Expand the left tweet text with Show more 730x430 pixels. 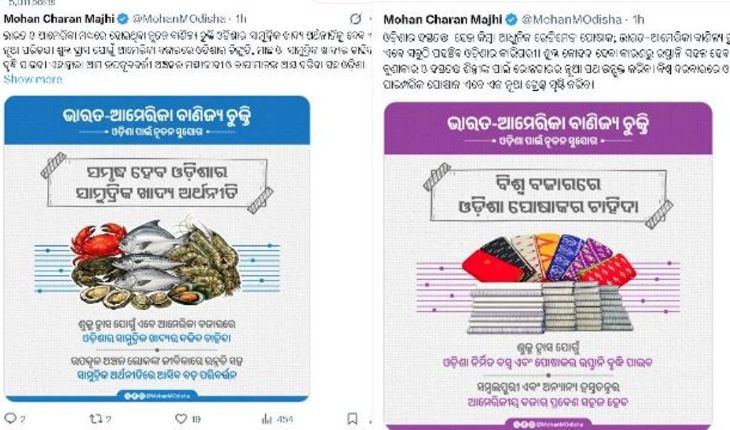[33, 79]
